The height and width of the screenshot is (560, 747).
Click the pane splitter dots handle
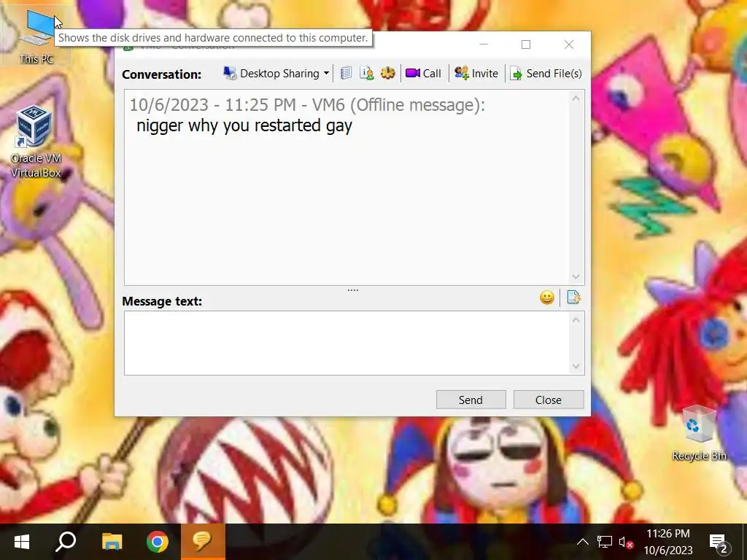click(x=353, y=290)
